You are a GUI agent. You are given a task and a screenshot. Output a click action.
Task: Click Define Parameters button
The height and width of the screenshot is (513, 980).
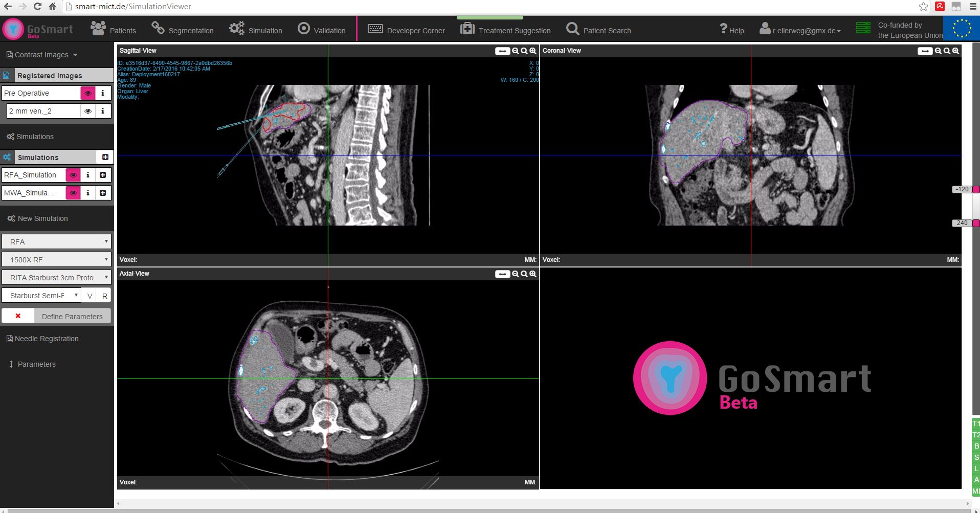73,316
